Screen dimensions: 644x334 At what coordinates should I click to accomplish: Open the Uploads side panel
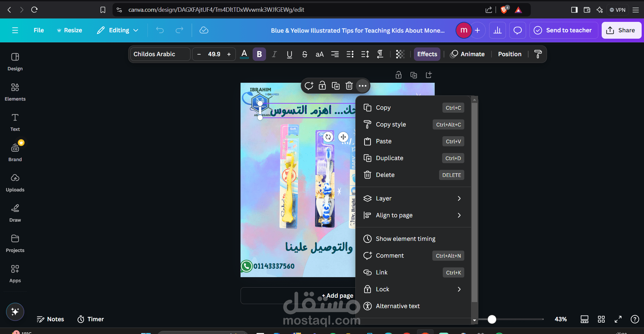pyautogui.click(x=15, y=183)
